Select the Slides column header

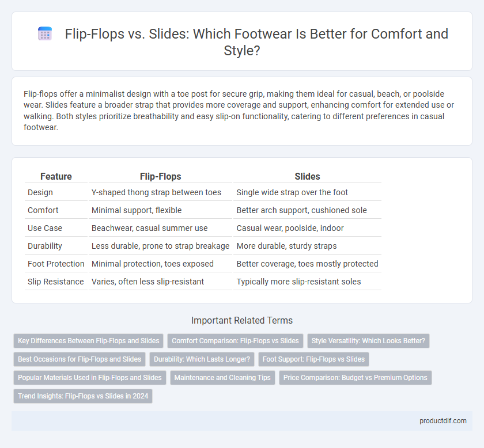coord(307,176)
